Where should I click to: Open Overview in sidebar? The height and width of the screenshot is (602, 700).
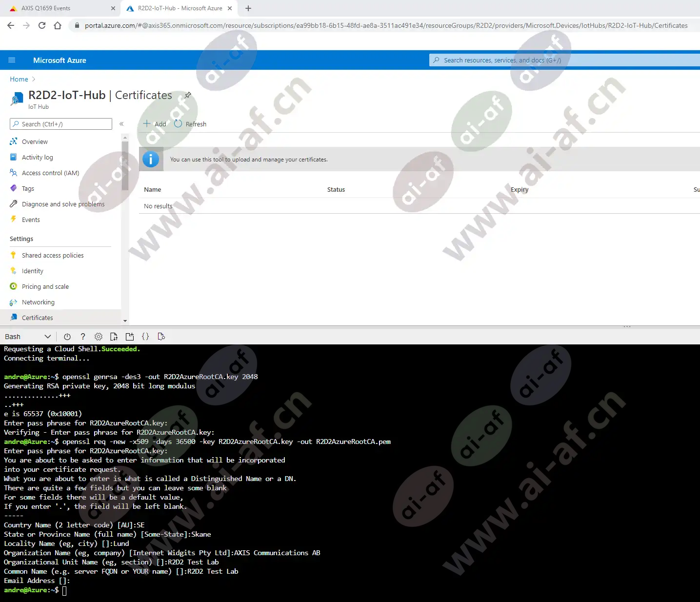click(x=35, y=141)
